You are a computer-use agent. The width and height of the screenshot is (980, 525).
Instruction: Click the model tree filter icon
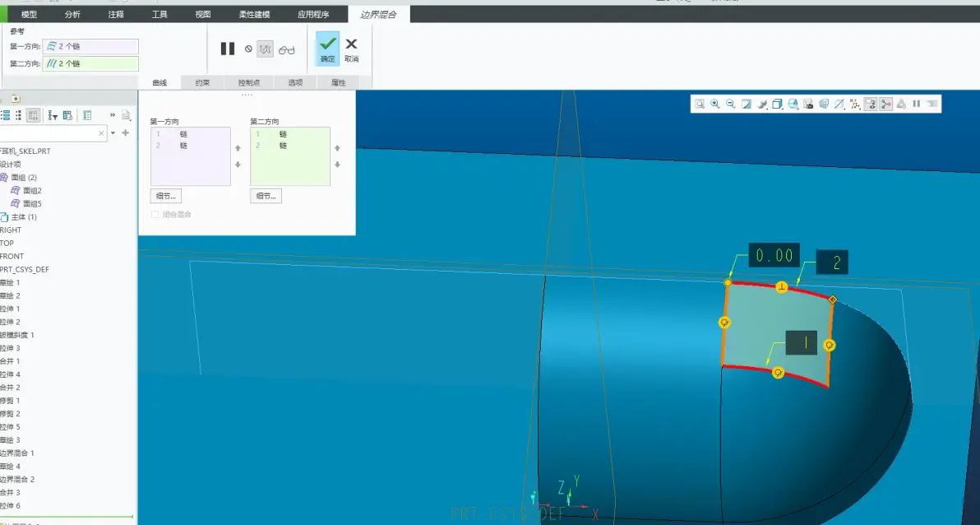click(53, 116)
